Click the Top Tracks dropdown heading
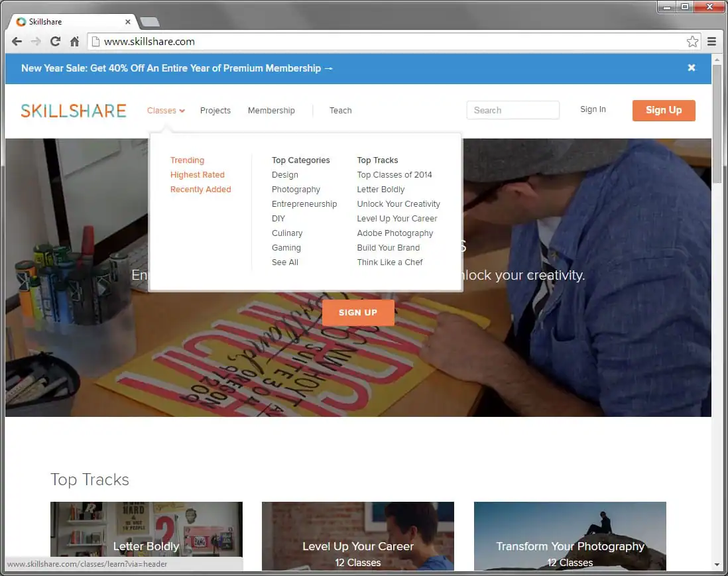Image resolution: width=728 pixels, height=576 pixels. click(377, 160)
